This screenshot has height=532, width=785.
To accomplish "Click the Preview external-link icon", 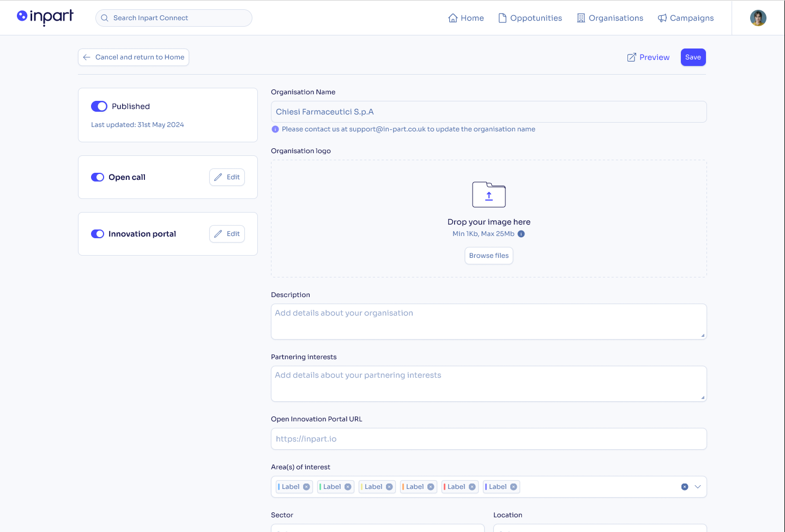I will coord(632,57).
